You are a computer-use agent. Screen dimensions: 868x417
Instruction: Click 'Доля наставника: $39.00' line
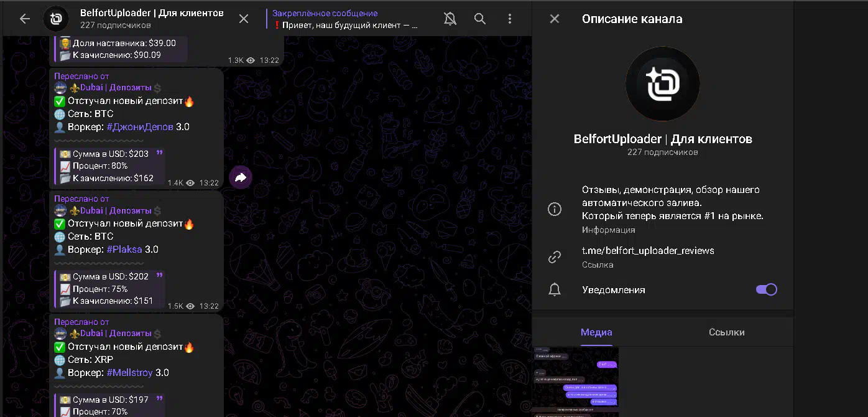click(118, 43)
